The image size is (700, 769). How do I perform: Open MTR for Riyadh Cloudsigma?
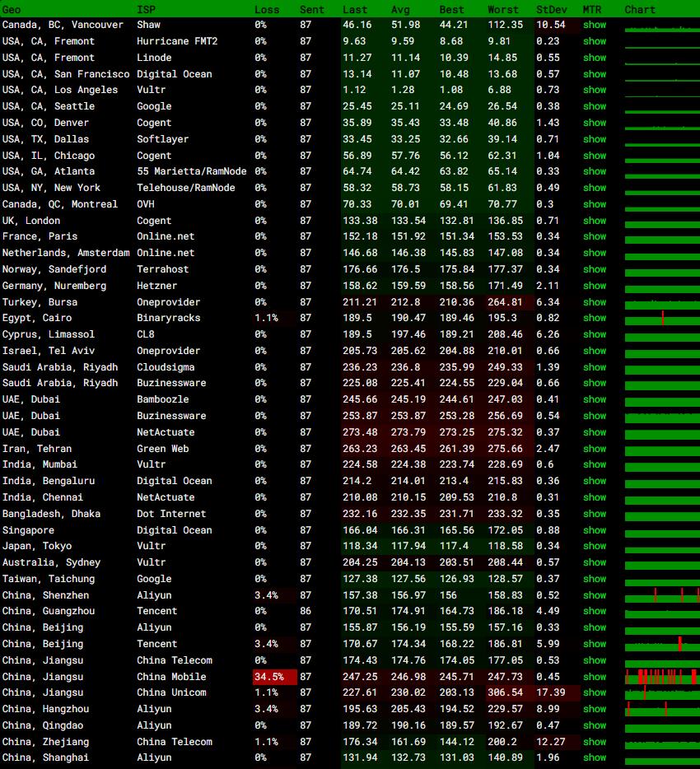pos(595,367)
